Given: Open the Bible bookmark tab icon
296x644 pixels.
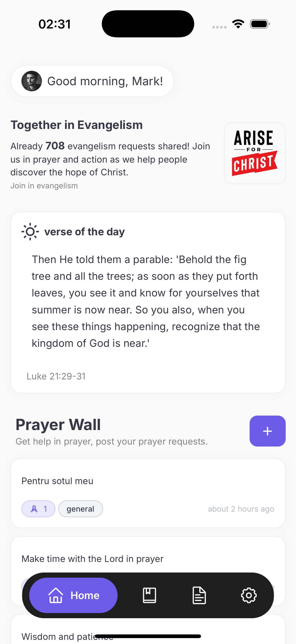Looking at the screenshot, I should 149,595.
